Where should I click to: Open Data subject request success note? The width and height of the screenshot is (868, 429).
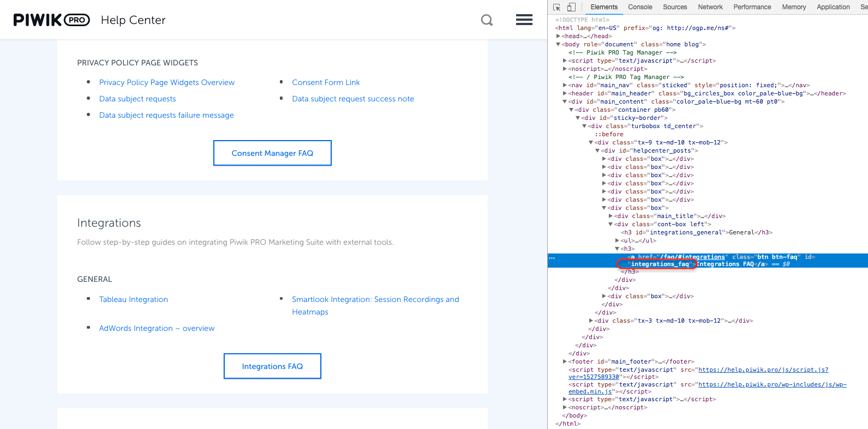point(353,99)
